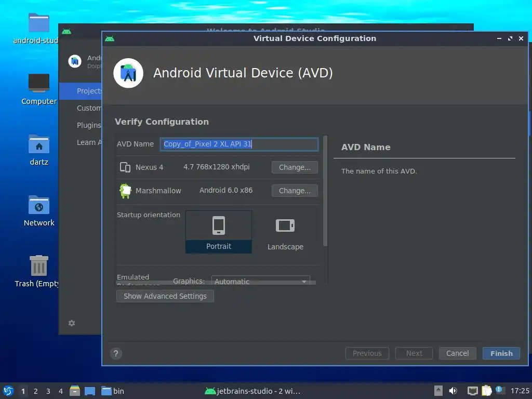Screen dimensions: 532x399
Task: Switch to workspace 4
Action: pyautogui.click(x=61, y=391)
